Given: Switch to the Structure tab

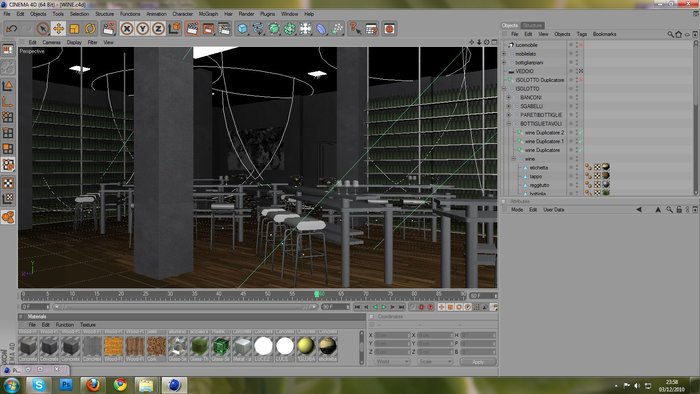Looking at the screenshot, I should tap(532, 25).
